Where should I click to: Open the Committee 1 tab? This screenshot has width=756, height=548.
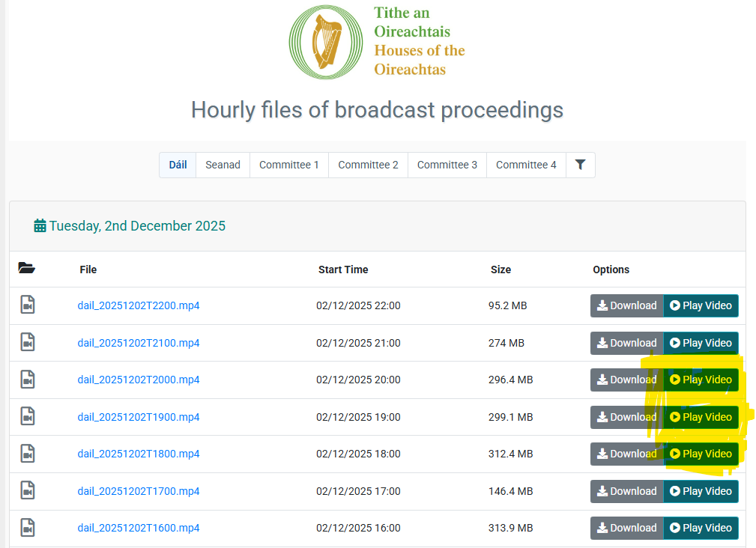click(x=288, y=165)
